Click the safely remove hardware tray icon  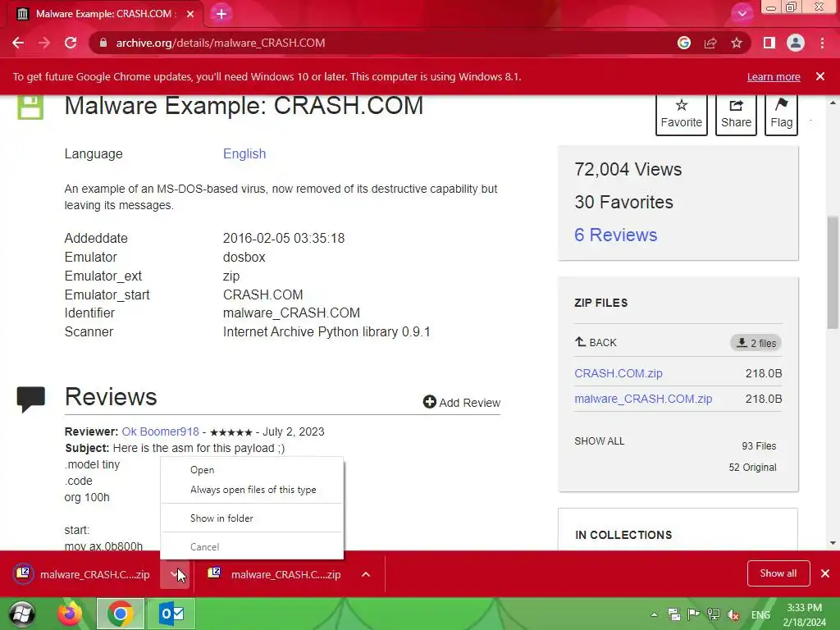click(x=674, y=615)
